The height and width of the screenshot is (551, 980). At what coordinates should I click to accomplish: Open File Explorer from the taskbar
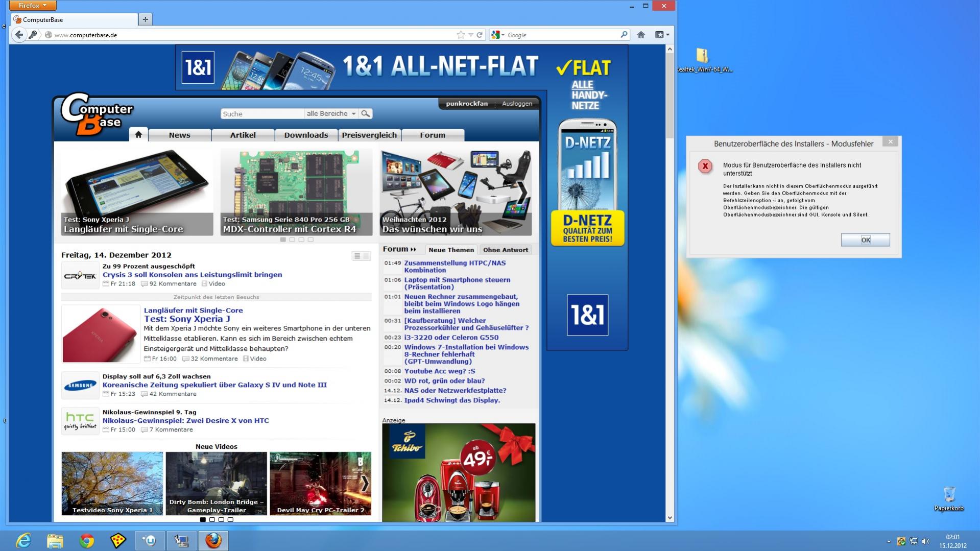(55, 540)
